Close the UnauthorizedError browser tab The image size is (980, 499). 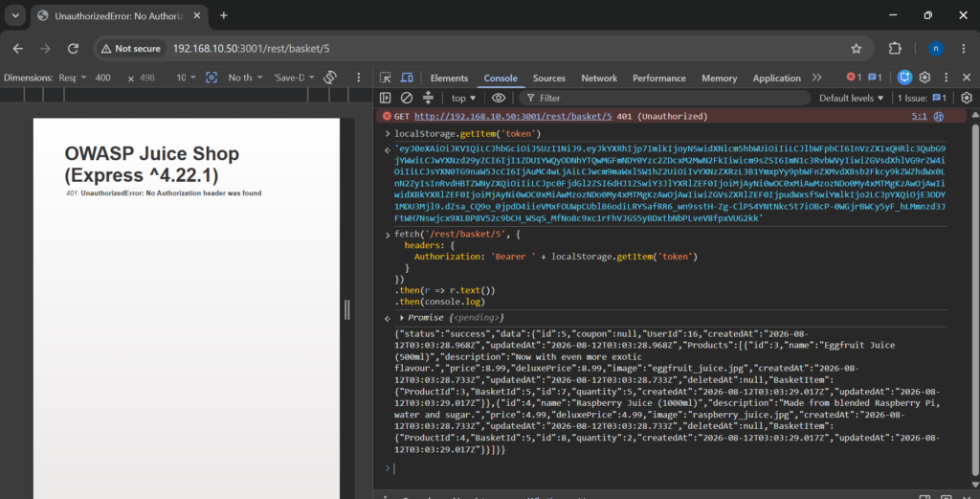pos(197,15)
